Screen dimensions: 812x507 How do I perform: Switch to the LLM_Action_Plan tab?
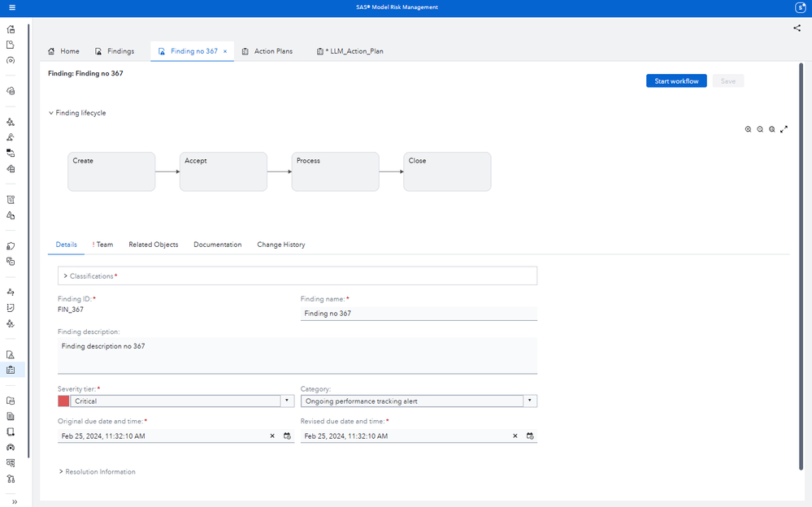click(350, 51)
